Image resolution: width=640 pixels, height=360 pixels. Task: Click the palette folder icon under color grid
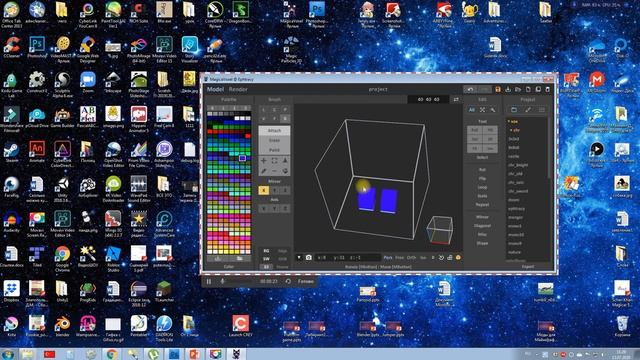tap(240, 258)
